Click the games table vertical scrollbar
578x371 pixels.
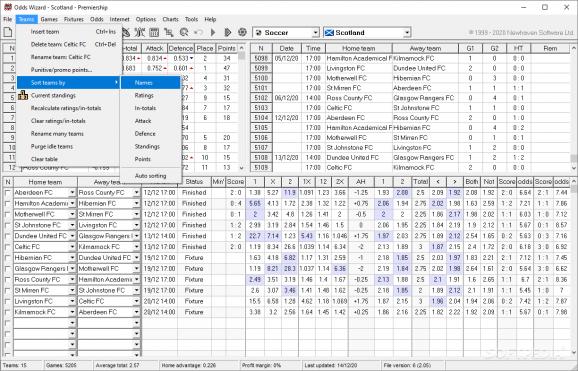pyautogui.click(x=574, y=108)
